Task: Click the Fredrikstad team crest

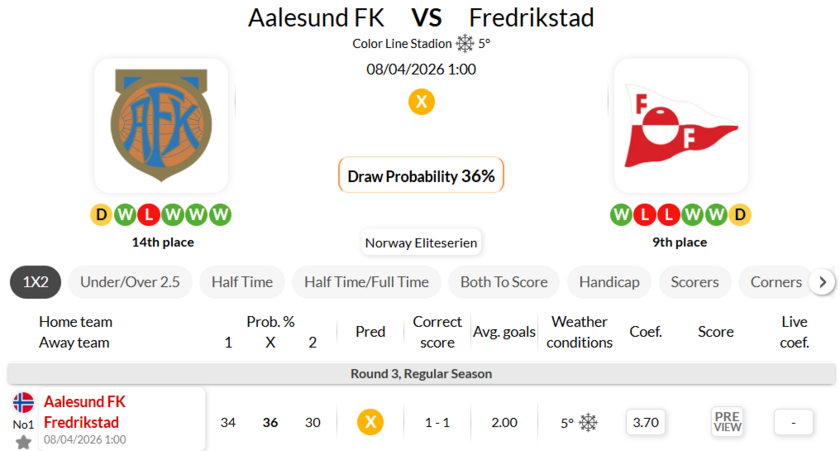Action: [x=680, y=125]
